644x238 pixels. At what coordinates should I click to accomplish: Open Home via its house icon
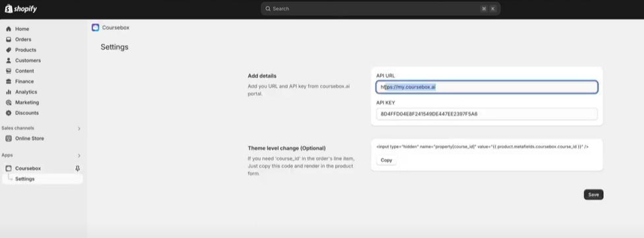click(8, 29)
